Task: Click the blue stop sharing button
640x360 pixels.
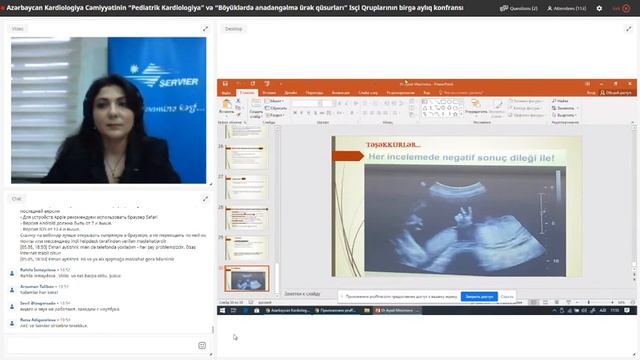Action: [479, 297]
